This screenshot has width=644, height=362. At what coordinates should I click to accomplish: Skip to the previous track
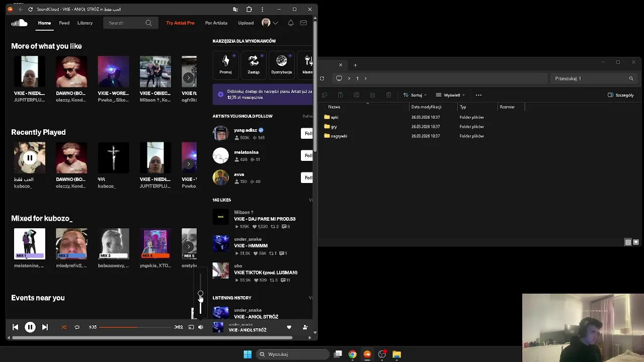[x=15, y=327]
